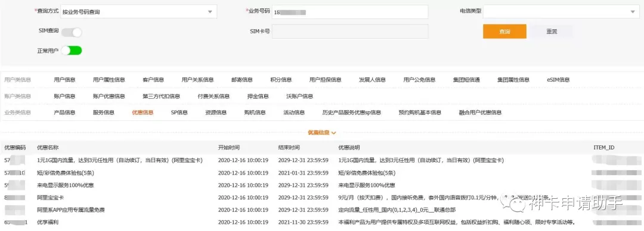Toggle the 正常用户 switch off

(72, 51)
